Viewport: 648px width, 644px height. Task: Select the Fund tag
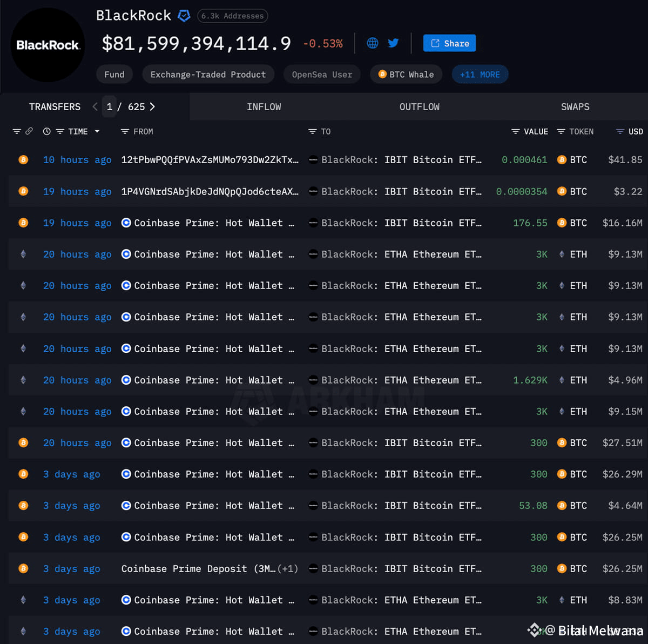[x=114, y=75]
